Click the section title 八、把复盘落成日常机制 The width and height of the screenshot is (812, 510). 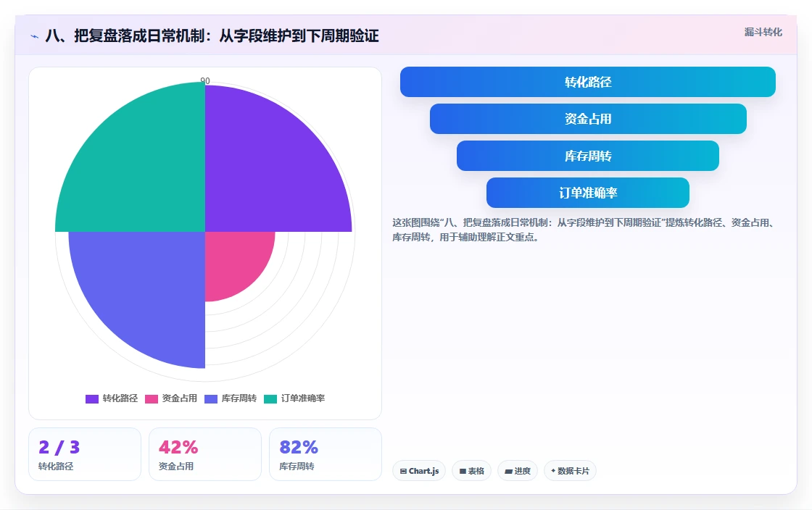(x=212, y=35)
